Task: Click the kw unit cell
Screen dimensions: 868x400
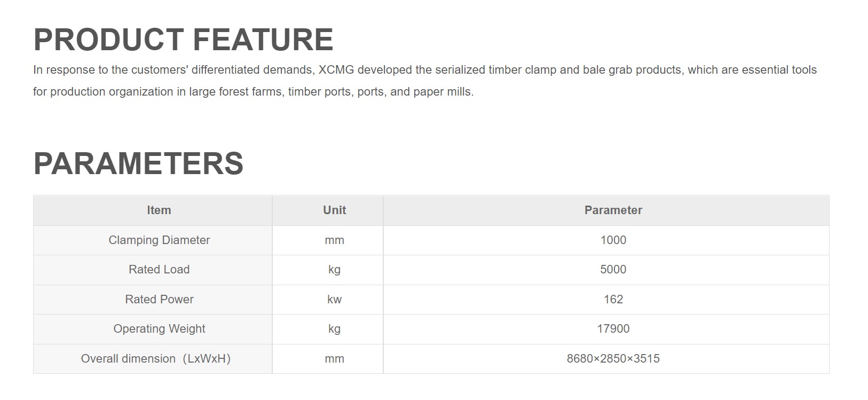Action: pyautogui.click(x=334, y=300)
